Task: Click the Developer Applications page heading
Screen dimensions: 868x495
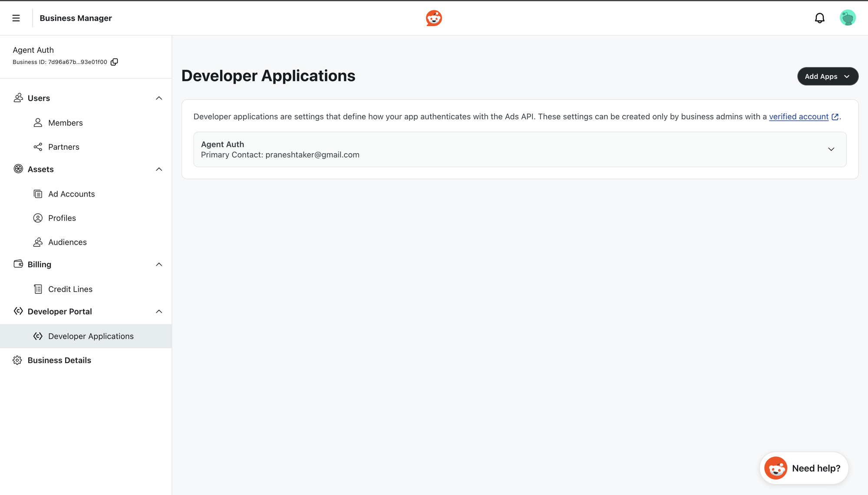Action: (x=268, y=76)
